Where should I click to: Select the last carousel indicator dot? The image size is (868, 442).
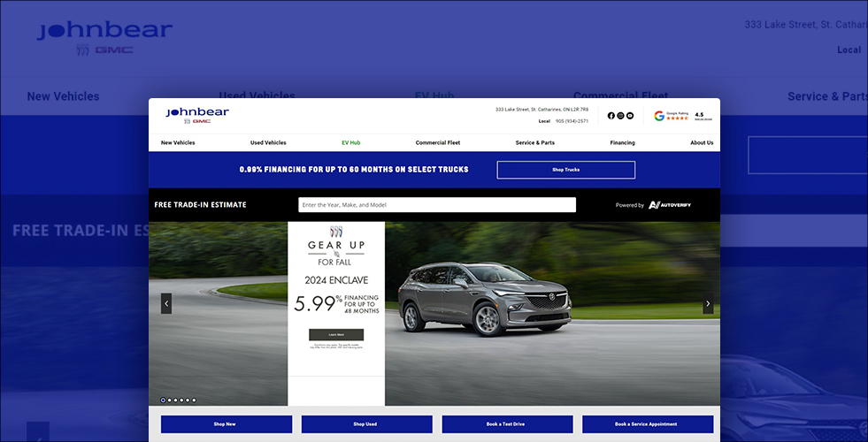194,400
